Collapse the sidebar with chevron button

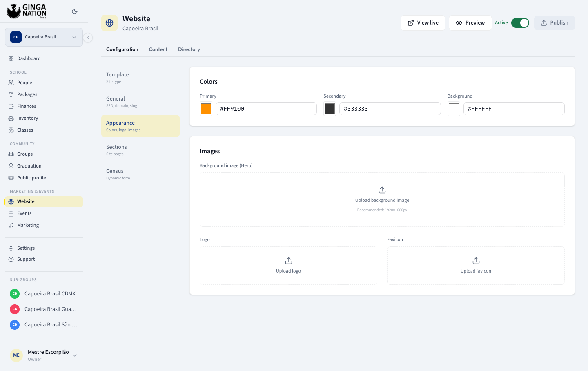(88, 38)
